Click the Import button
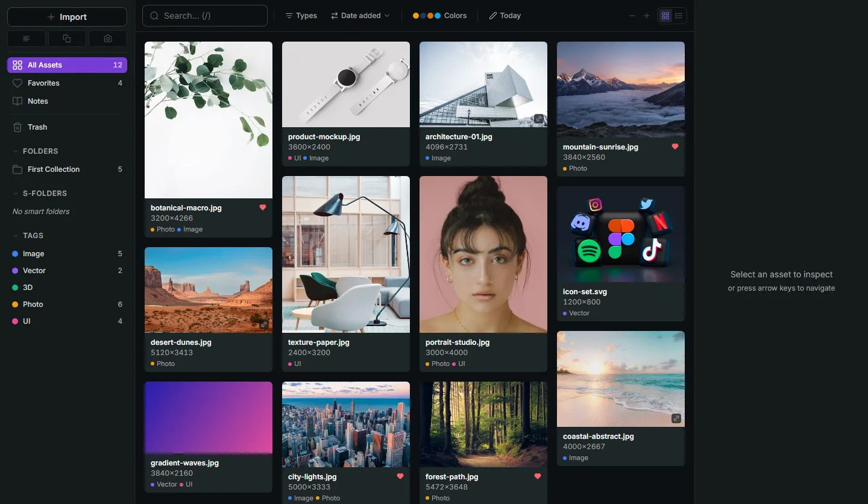The height and width of the screenshot is (504, 868). pyautogui.click(x=67, y=17)
